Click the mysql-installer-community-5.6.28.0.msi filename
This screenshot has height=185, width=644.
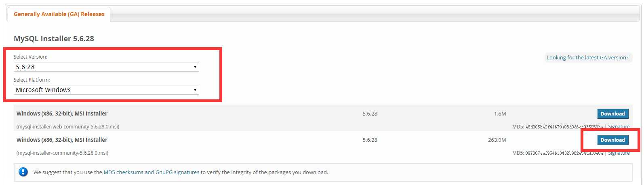[62, 153]
